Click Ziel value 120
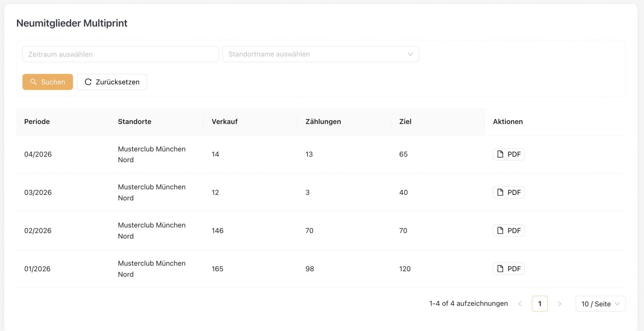Image resolution: width=644 pixels, height=331 pixels. click(x=405, y=269)
